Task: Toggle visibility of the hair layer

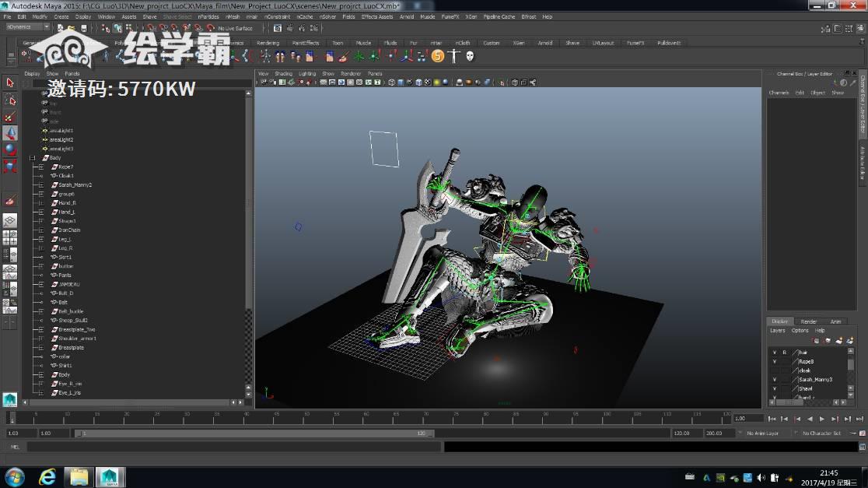Action: (774, 353)
